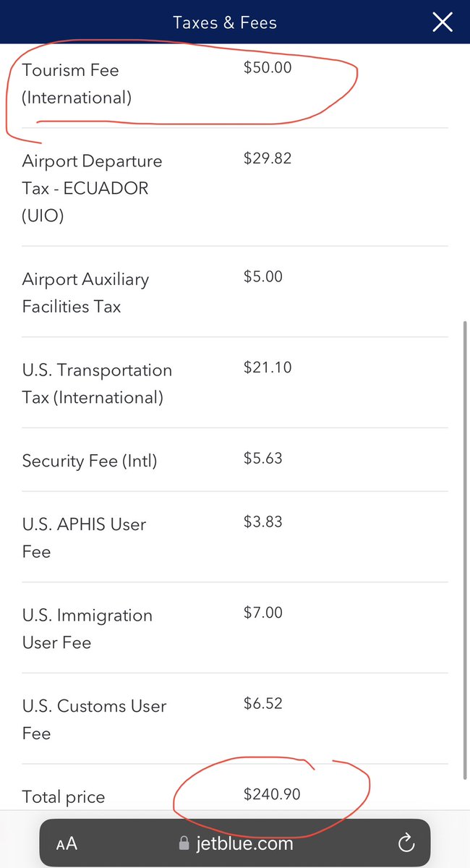470x868 pixels.
Task: Tap the lock icon beside jetblue.com
Action: pos(182,843)
